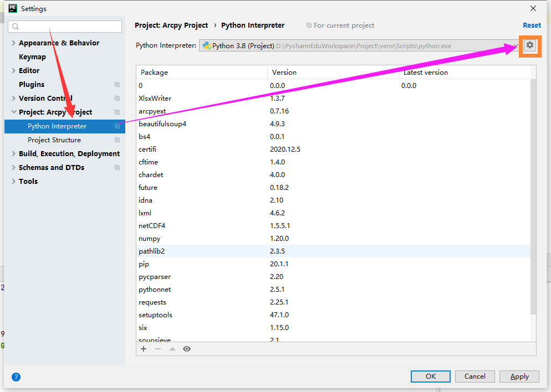
Task: Click the project-level icon beside Schemas and DTDs
Action: coord(118,168)
